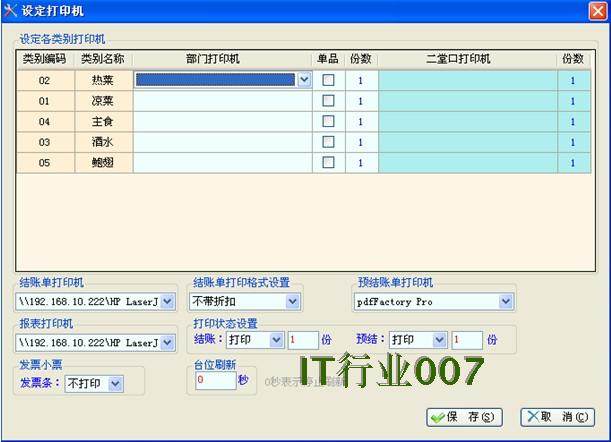
Task: Click last-column 份数 value in 热菜 row
Action: coord(574,80)
